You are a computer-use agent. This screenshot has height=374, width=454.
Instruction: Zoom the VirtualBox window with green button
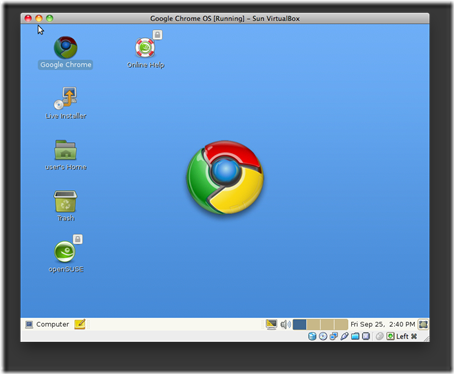pos(50,18)
